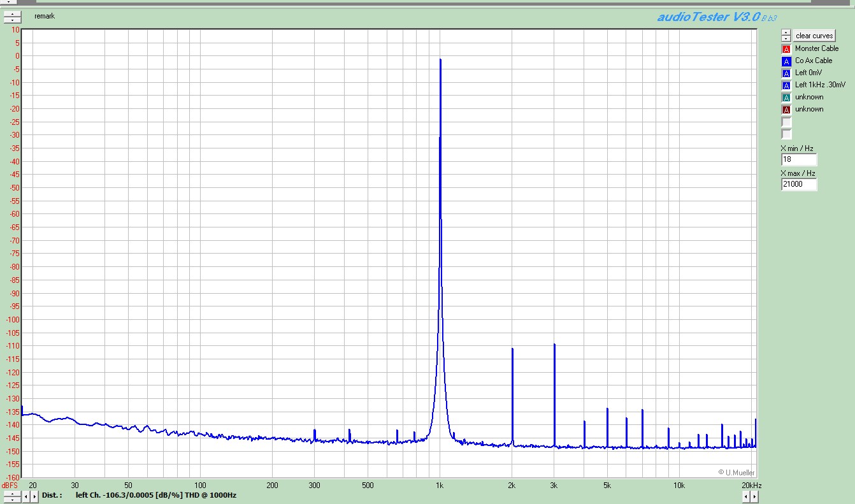Click the 3k harmonic peak on graph
The image size is (855, 504).
(554, 345)
